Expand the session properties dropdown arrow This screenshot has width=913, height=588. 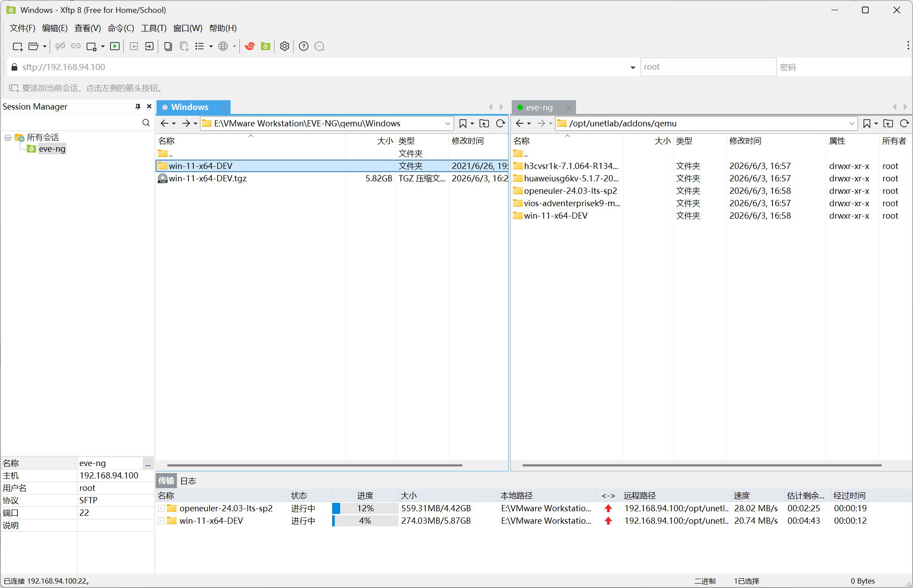click(103, 46)
